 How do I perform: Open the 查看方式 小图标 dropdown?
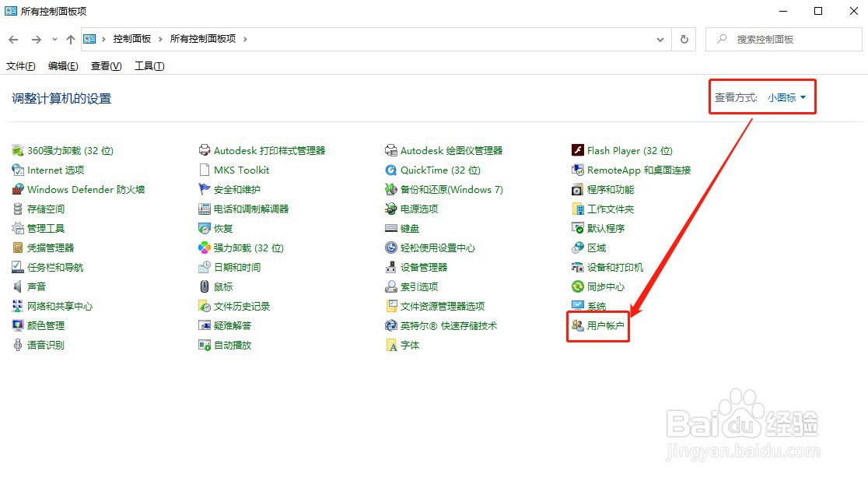[x=786, y=97]
